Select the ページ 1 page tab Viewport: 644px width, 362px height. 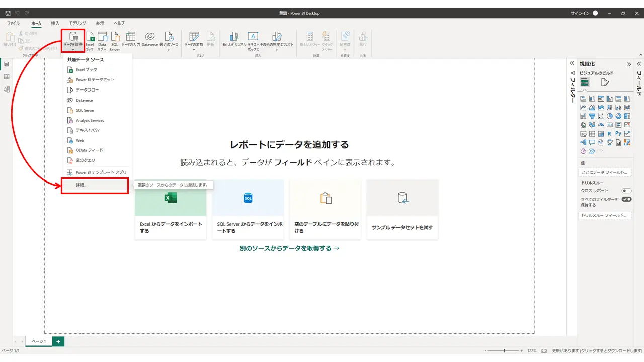tap(39, 342)
